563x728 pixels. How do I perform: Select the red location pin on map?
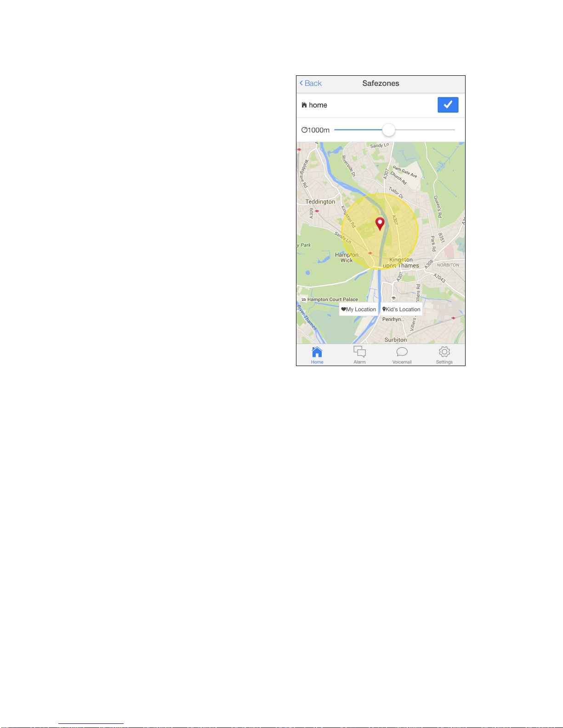pos(380,224)
